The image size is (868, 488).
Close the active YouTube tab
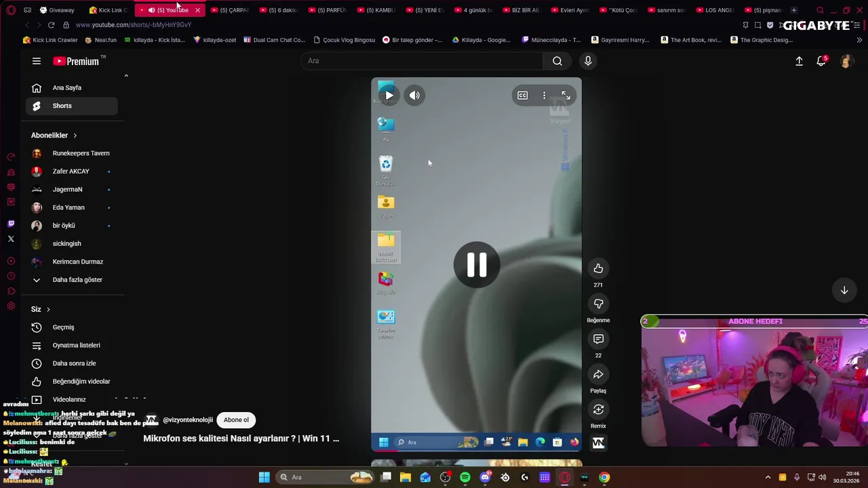coord(197,10)
